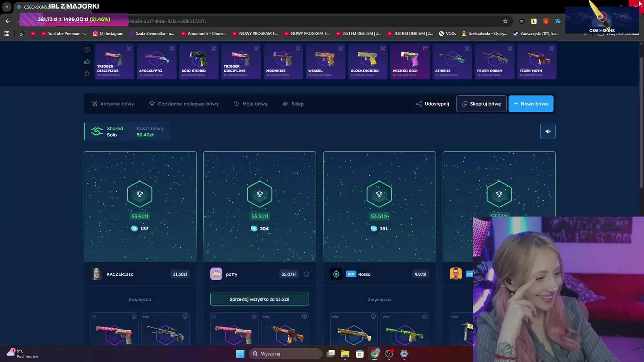Click the trophy hexagon above KACZER1312

(140, 194)
